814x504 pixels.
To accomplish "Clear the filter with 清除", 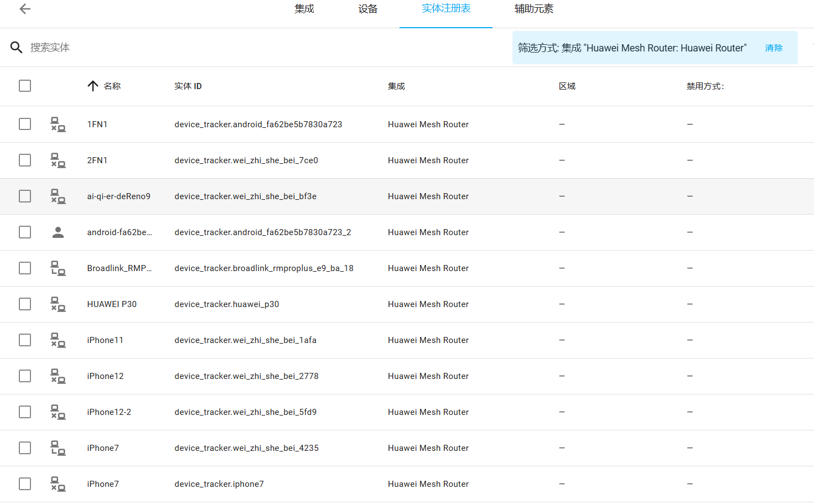I will click(x=774, y=48).
